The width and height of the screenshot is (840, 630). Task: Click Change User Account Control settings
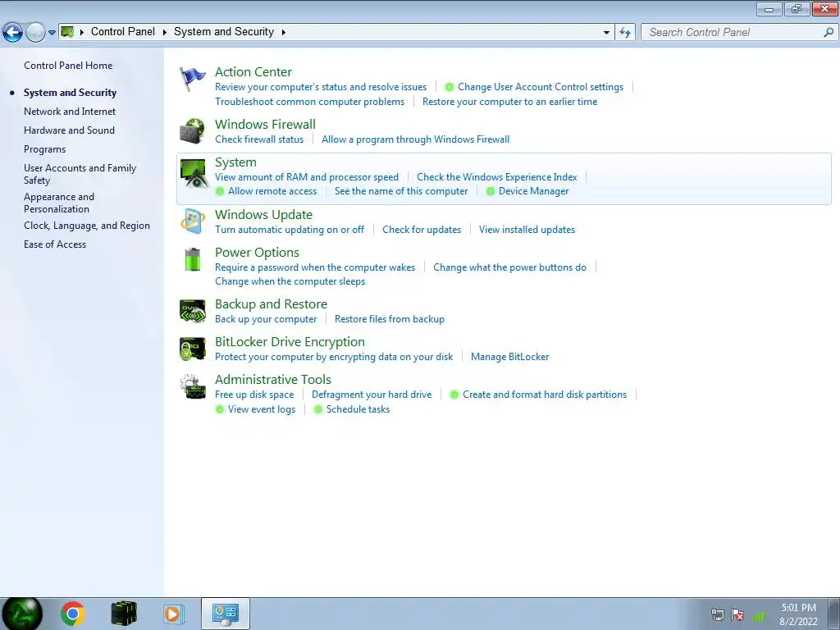pos(541,87)
